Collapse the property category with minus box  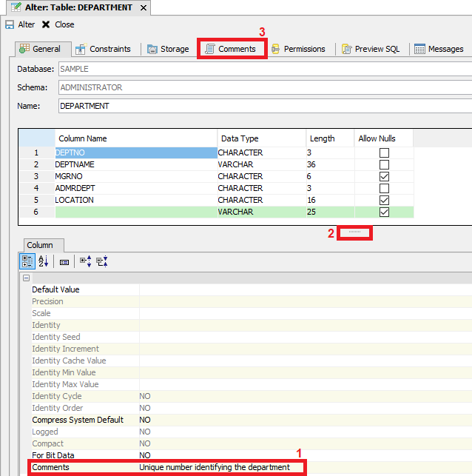coord(27,278)
